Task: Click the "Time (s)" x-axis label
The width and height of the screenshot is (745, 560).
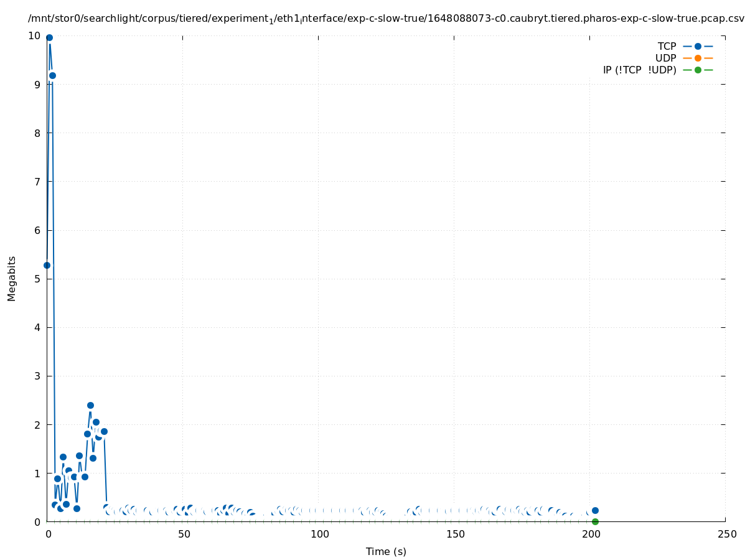Action: [x=386, y=551]
